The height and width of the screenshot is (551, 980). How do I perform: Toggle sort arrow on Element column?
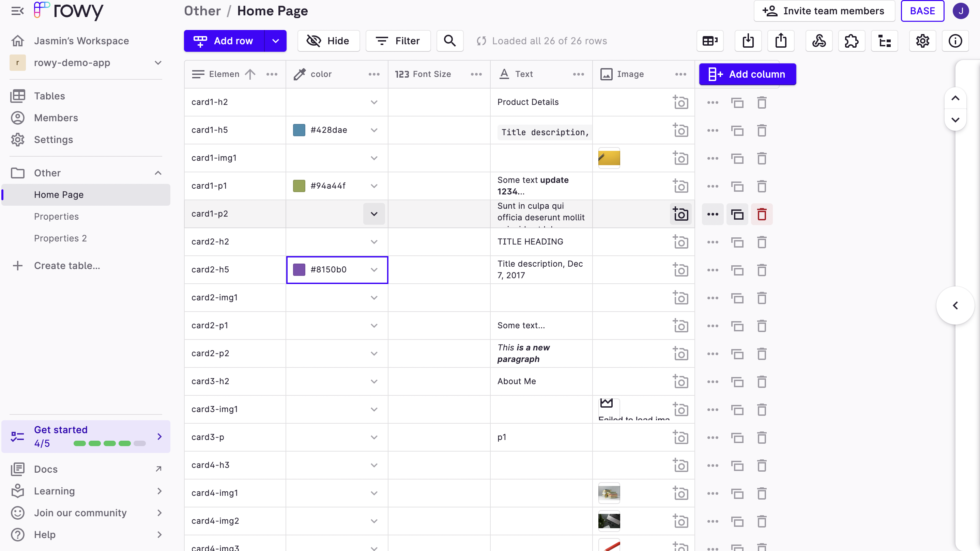[250, 74]
